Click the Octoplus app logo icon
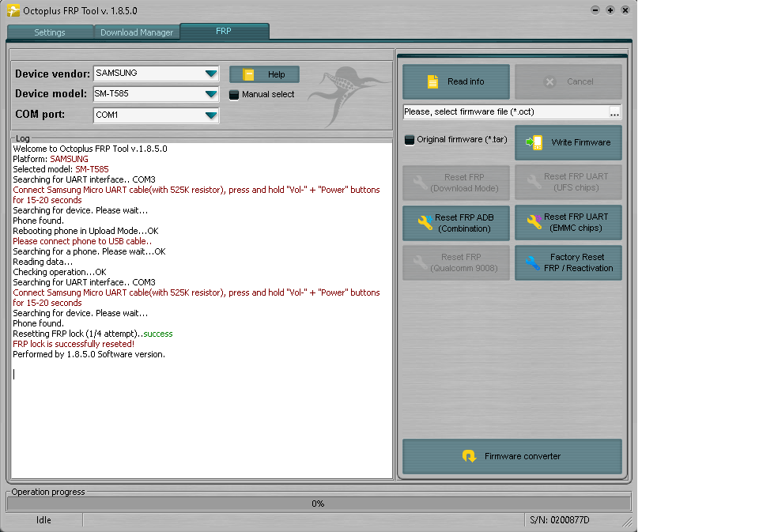 tap(13, 10)
